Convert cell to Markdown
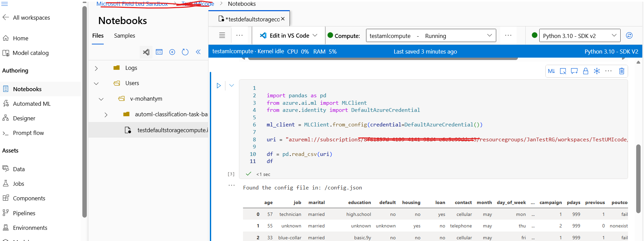Screen dimensions: 644x241 coord(551,71)
